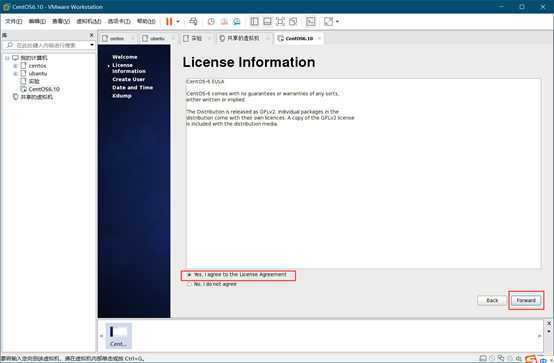Switch to the 共享的虚拟机 tab
554x363 pixels.
[x=242, y=38]
